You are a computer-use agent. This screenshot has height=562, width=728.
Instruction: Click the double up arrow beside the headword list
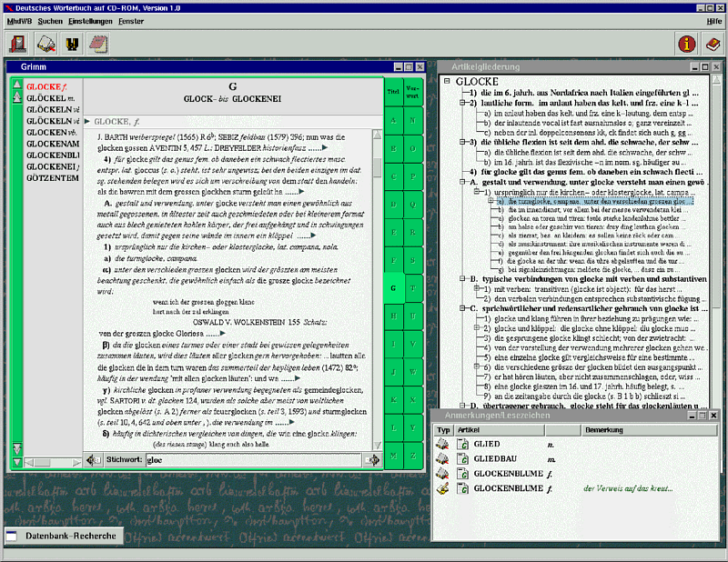(17, 96)
